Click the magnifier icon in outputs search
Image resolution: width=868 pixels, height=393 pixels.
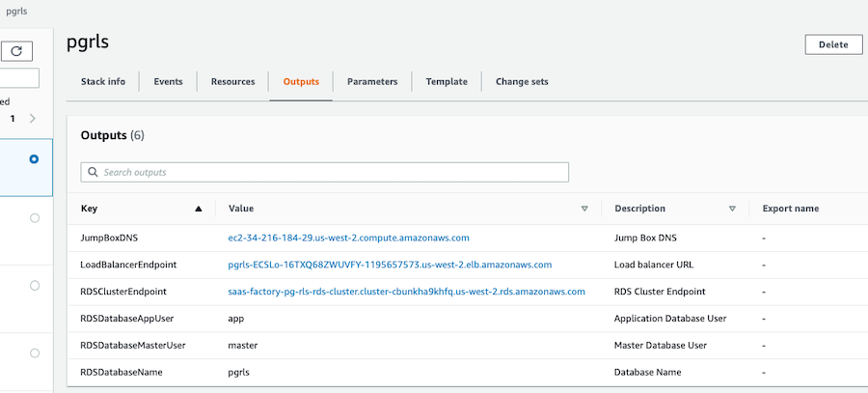93,173
